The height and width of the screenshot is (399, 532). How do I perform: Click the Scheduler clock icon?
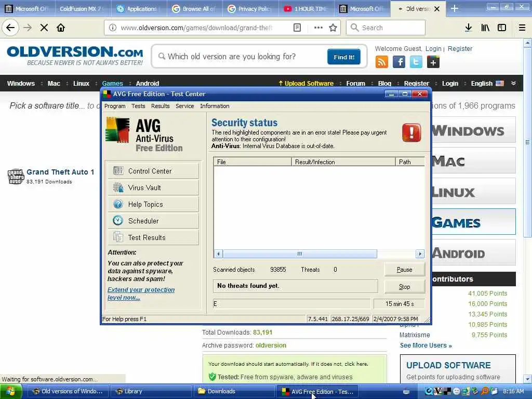coord(118,220)
